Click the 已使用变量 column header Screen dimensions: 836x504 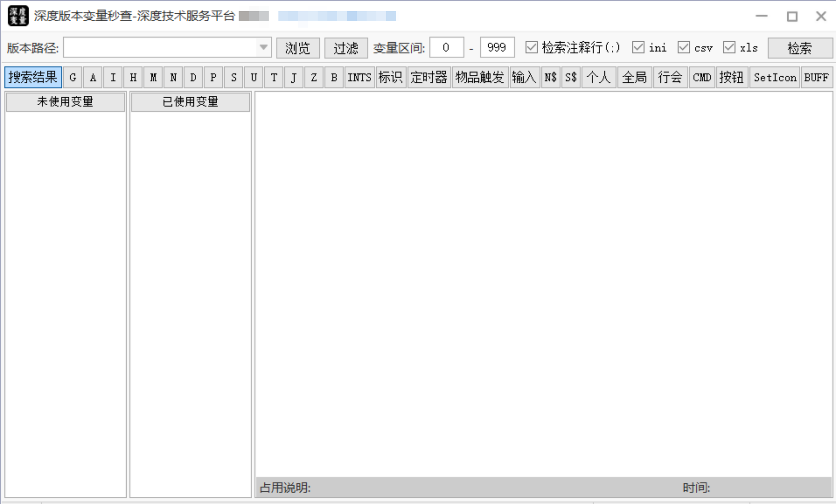click(191, 102)
